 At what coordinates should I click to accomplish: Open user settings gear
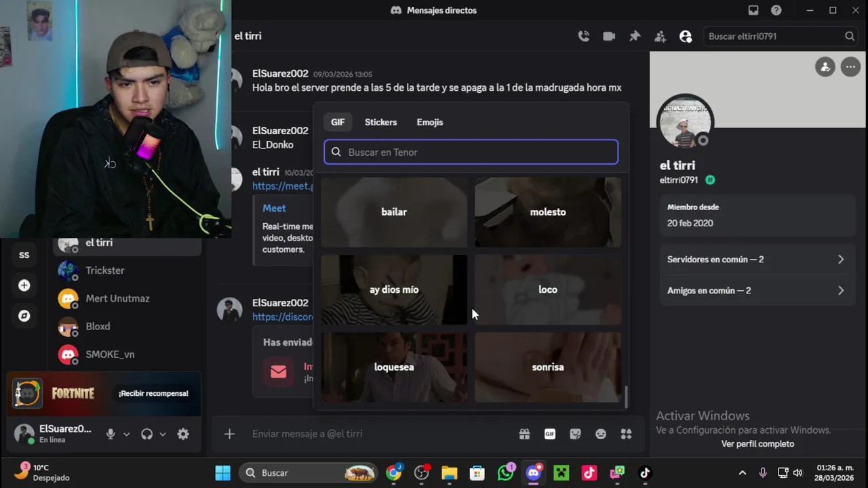click(183, 434)
